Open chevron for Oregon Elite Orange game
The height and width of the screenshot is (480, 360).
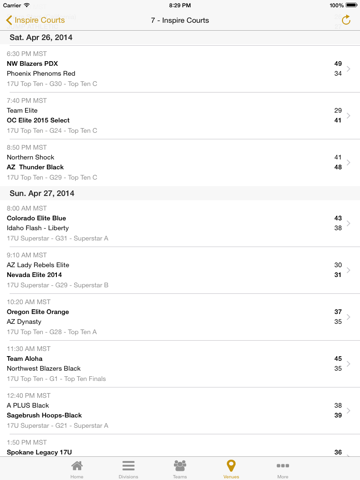(x=348, y=317)
